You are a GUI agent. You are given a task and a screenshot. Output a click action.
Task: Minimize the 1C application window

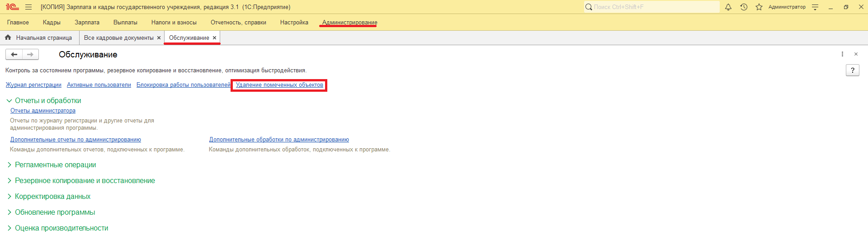click(830, 7)
